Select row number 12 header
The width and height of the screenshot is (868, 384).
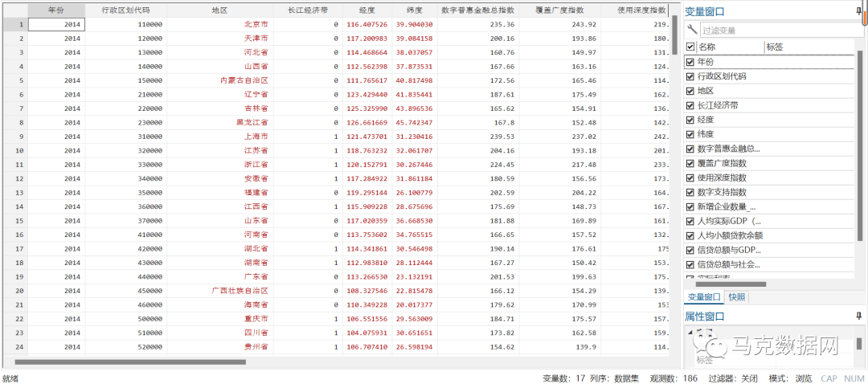tap(15, 178)
